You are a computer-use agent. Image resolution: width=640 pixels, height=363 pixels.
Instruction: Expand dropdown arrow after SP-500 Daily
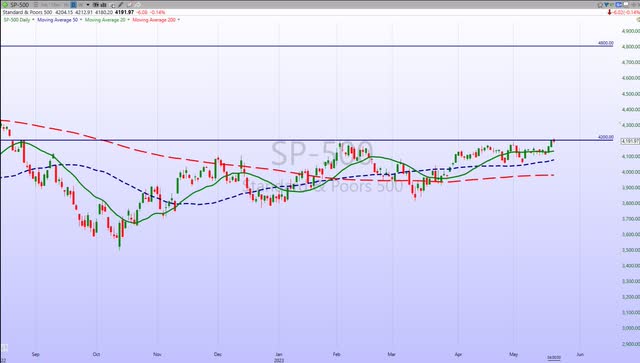coord(33,20)
